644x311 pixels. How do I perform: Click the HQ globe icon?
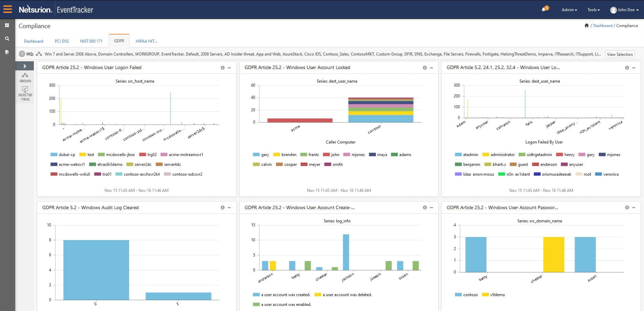[x=22, y=54]
